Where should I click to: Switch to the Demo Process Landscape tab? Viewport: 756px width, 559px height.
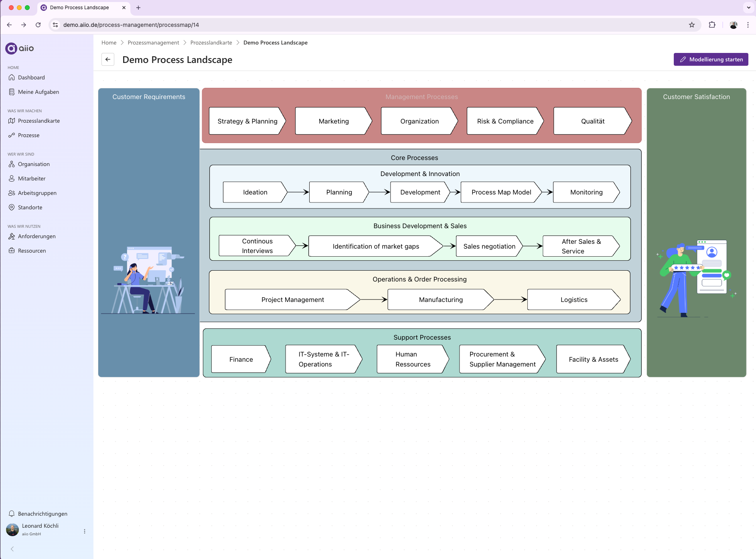(79, 7)
